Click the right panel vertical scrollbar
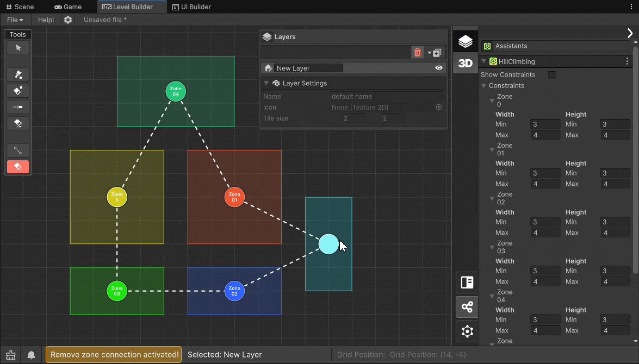The width and height of the screenshot is (639, 364). click(x=636, y=160)
